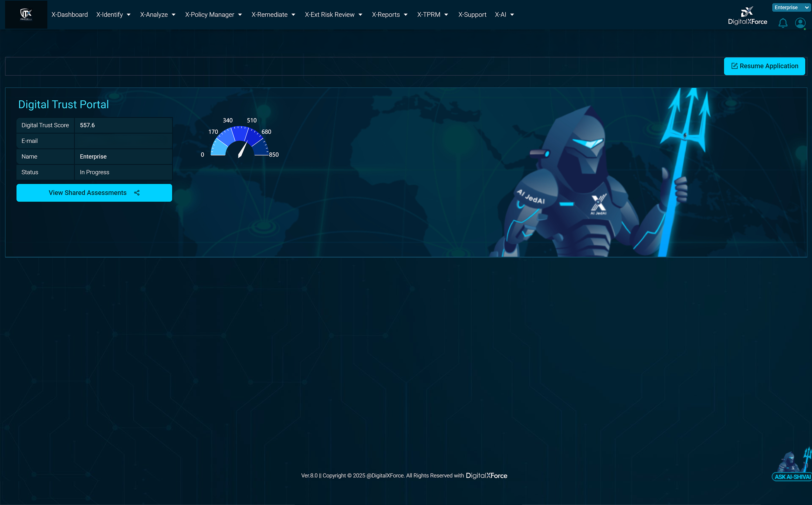
Task: Open the notifications bell icon
Action: point(783,23)
